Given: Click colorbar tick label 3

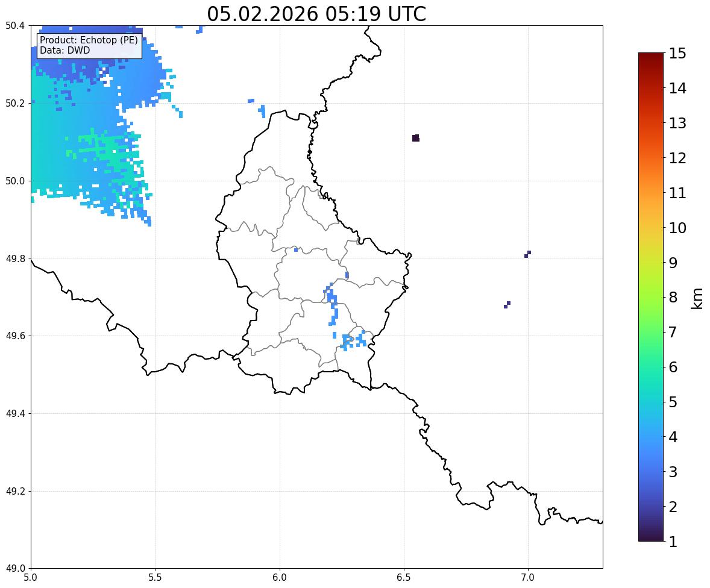Looking at the screenshot, I should (x=673, y=472).
